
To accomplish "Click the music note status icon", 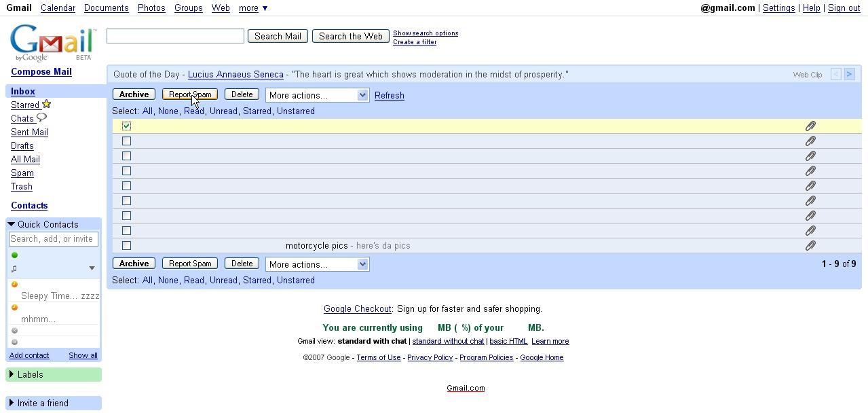I will [x=14, y=268].
